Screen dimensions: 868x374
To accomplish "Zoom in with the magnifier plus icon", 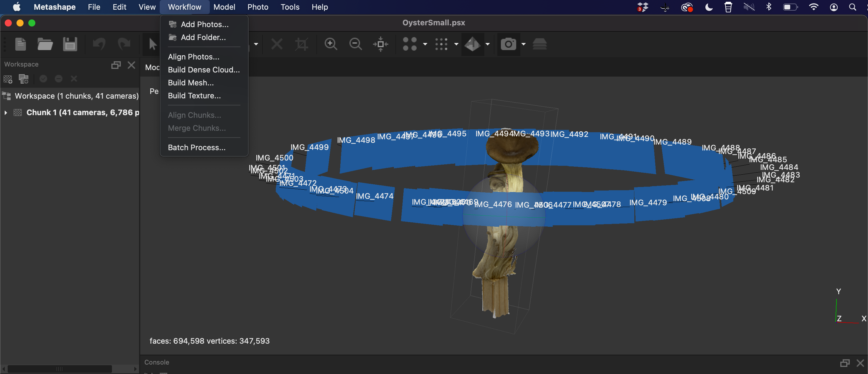I will pyautogui.click(x=331, y=44).
